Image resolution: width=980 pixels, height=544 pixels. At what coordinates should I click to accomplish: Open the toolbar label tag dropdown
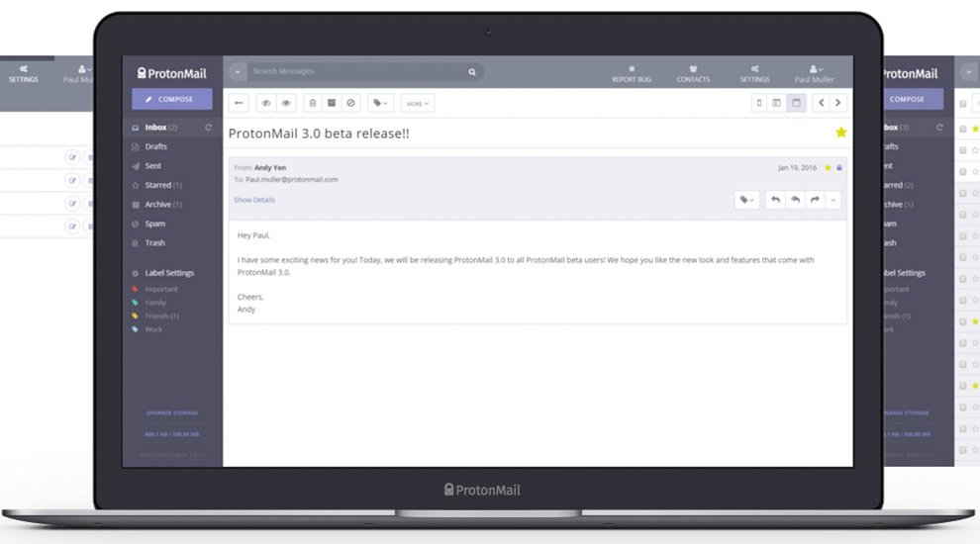click(x=380, y=103)
